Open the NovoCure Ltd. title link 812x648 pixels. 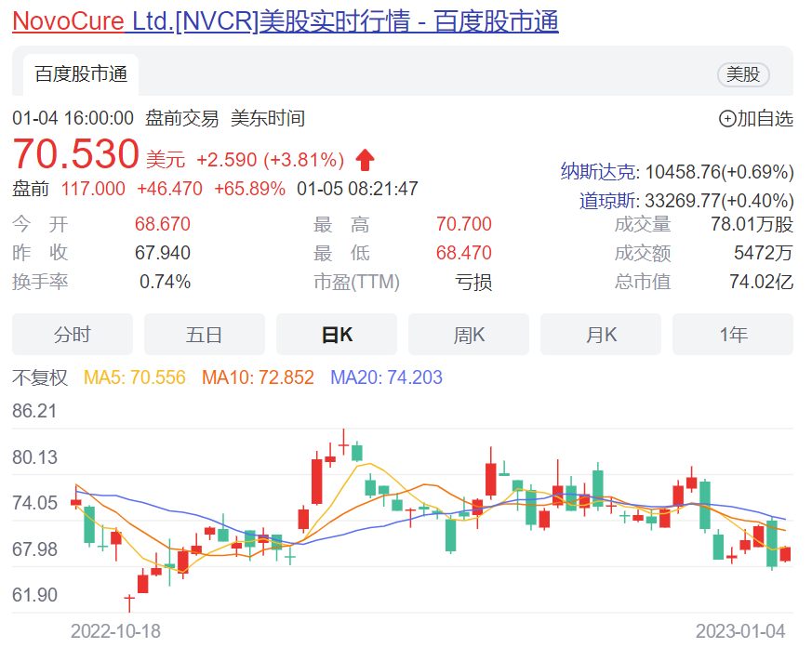tap(285, 20)
